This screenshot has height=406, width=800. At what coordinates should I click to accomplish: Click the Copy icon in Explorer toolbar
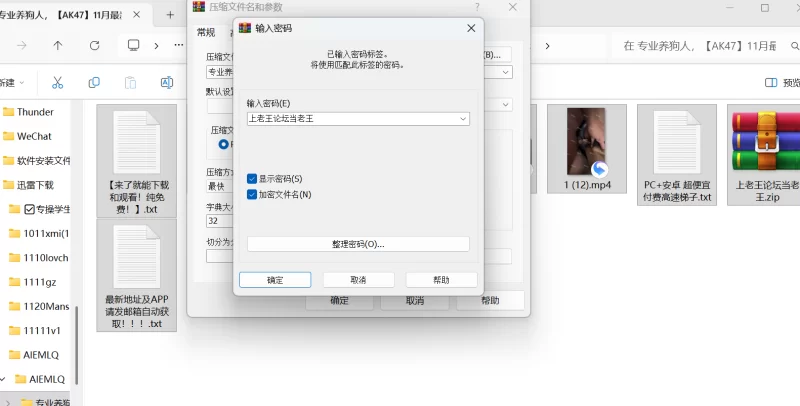pos(94,83)
